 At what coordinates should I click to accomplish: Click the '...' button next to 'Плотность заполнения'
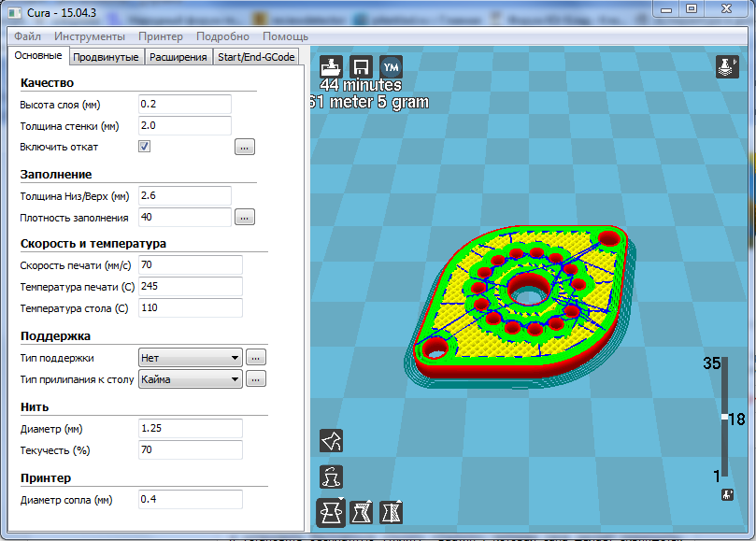(245, 218)
